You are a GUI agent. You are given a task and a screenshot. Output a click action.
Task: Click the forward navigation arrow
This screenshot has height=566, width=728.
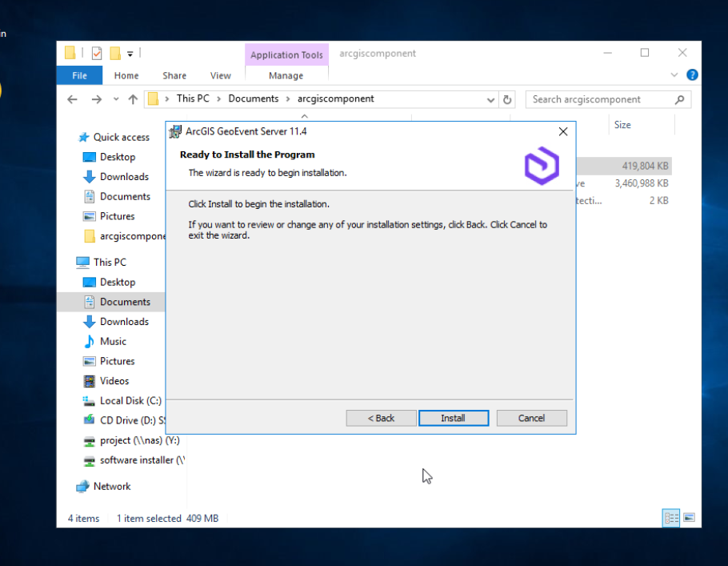coord(96,99)
